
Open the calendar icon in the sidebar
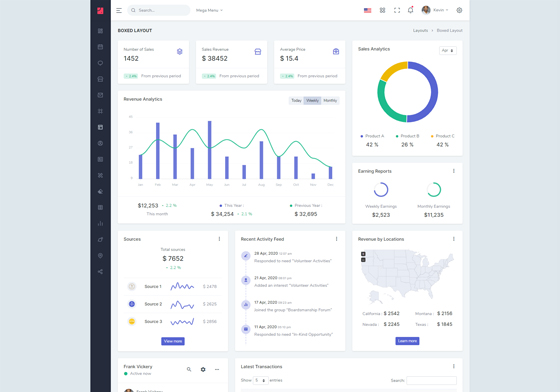pyautogui.click(x=100, y=47)
